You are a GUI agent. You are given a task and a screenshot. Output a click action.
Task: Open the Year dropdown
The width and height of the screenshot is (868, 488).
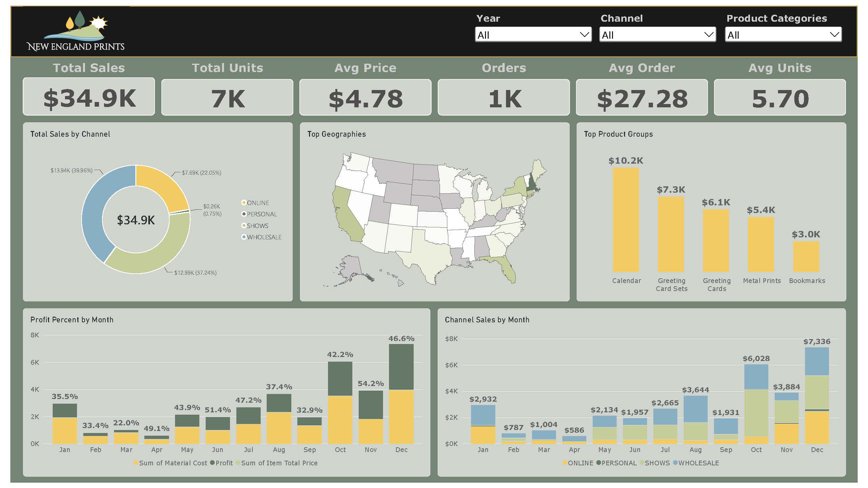click(x=533, y=35)
